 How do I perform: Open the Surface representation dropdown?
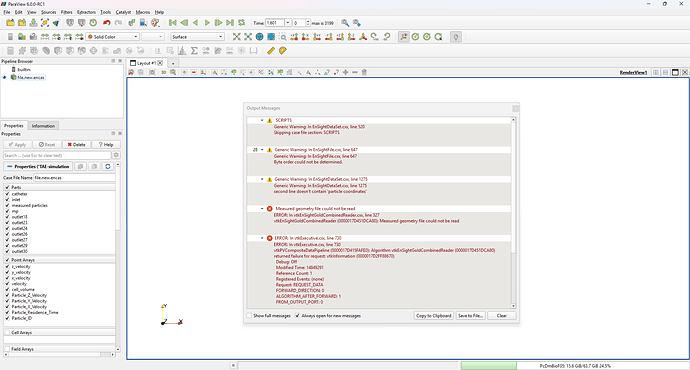pyautogui.click(x=198, y=37)
